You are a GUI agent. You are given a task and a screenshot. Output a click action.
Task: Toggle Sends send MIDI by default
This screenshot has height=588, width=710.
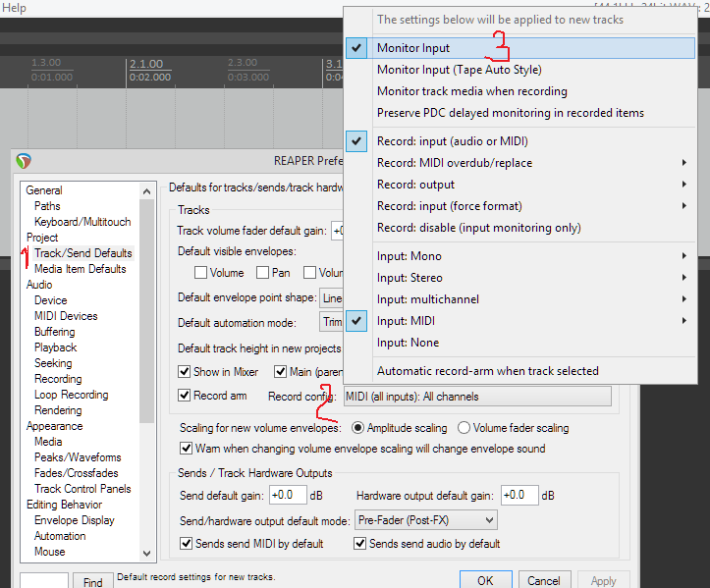pyautogui.click(x=187, y=543)
